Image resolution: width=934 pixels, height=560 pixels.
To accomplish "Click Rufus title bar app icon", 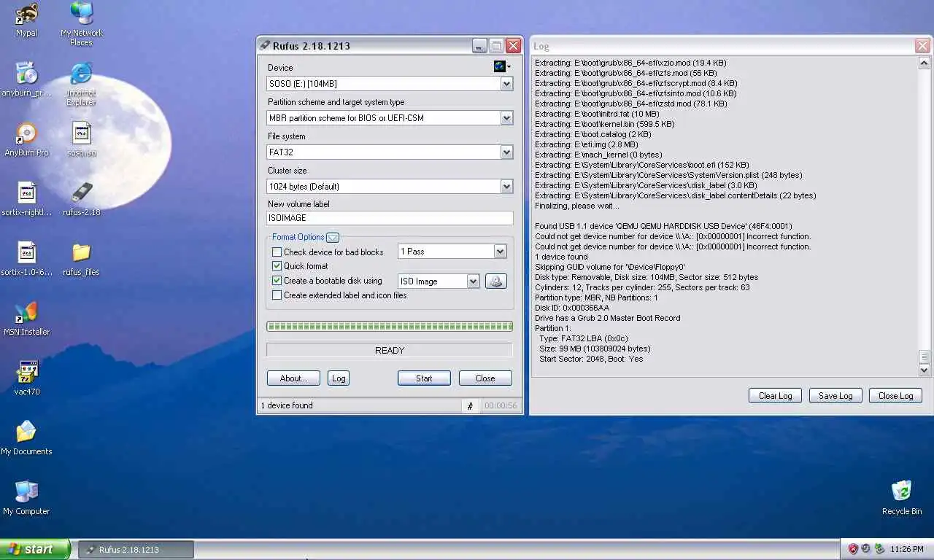I will point(265,46).
